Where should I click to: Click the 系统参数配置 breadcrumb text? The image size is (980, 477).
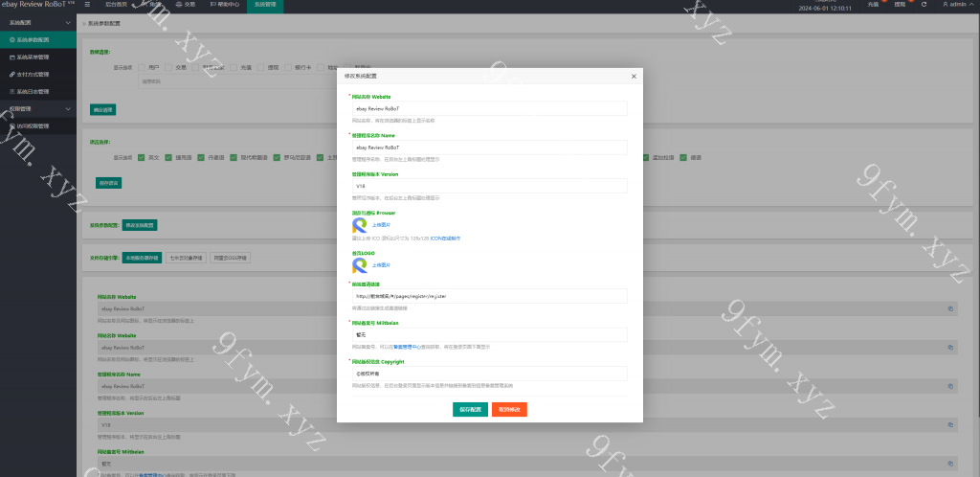[103, 24]
